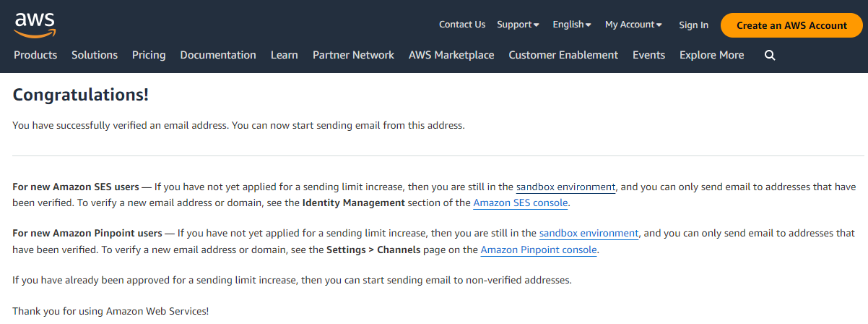
Task: Click Create an AWS Account button
Action: (791, 25)
